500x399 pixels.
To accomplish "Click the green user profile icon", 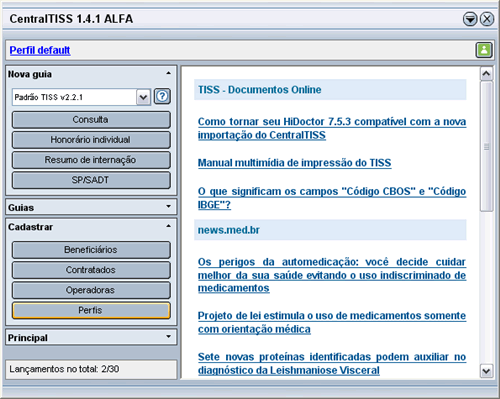I will 484,50.
